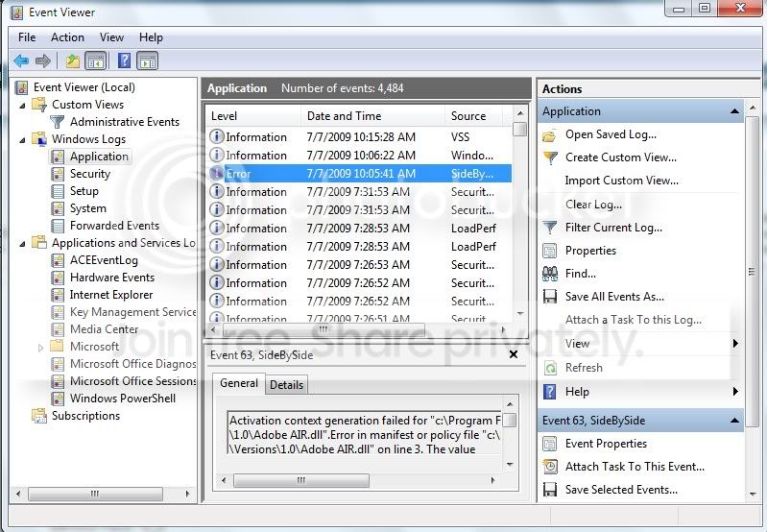Open the View menu in menu bar

[111, 37]
